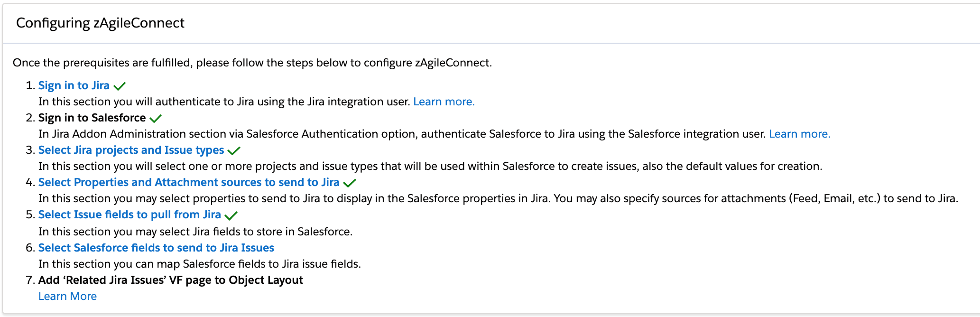Image resolution: width=980 pixels, height=317 pixels.
Task: Click the prerequisites introduction sentence
Action: 252,63
